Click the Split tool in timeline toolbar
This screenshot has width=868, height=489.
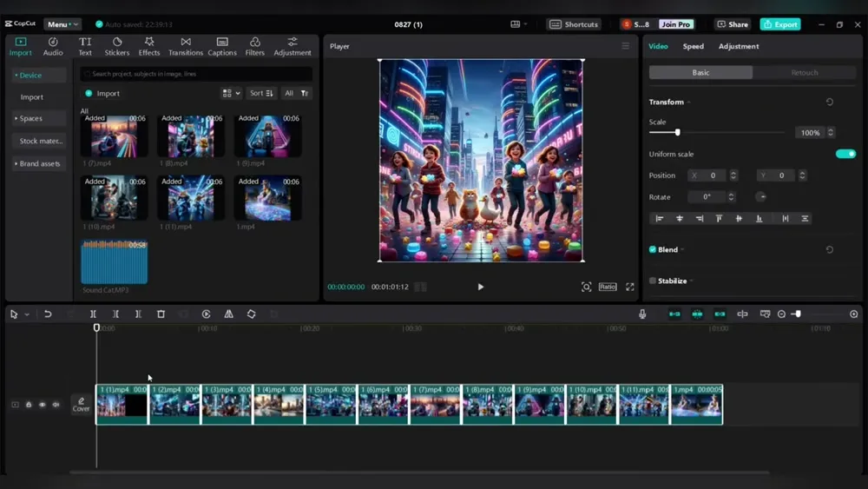coord(93,314)
